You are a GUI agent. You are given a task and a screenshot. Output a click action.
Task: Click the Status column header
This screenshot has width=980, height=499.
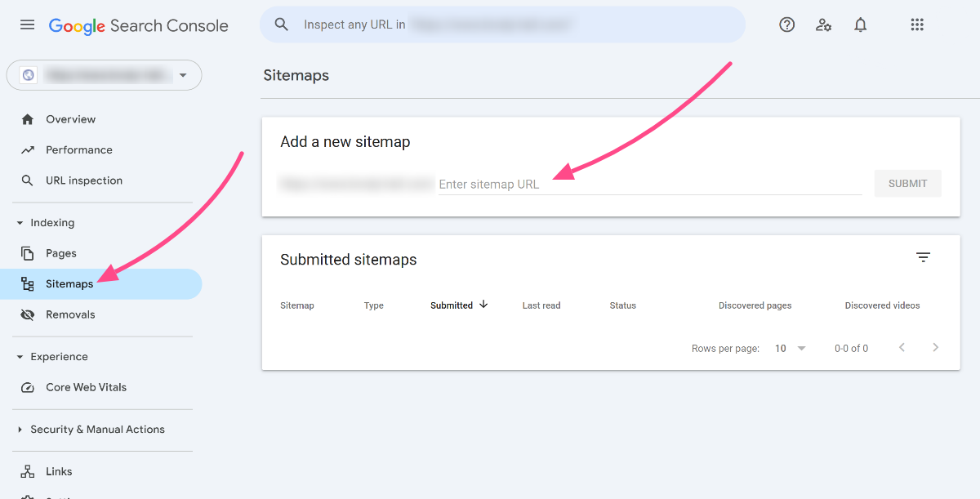623,305
